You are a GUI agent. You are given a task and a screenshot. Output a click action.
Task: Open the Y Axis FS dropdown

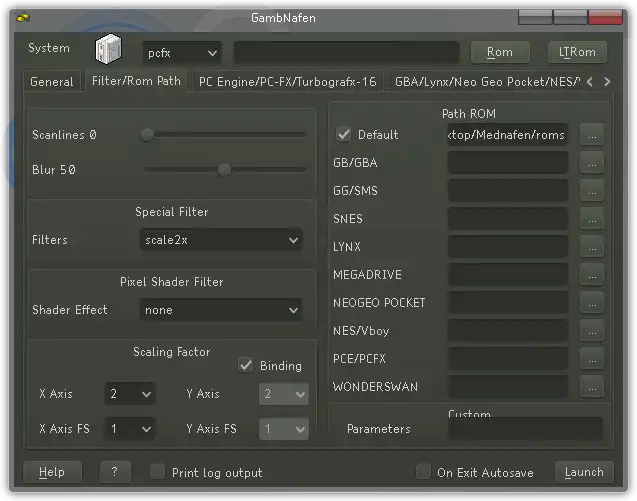[284, 429]
